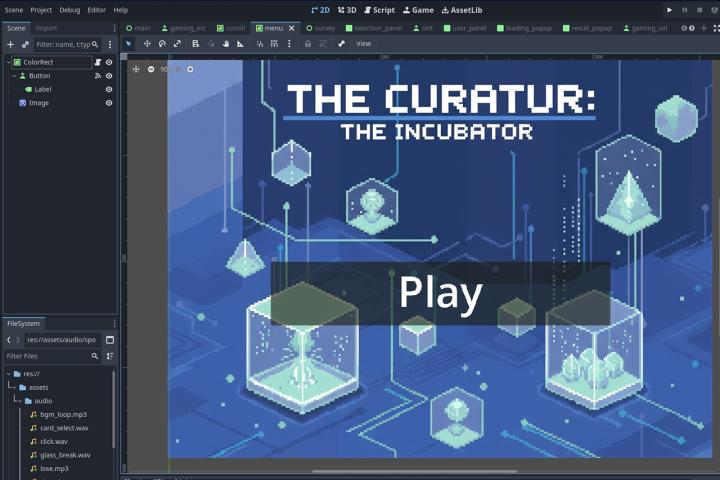The image size is (720, 480).
Task: Toggle grid snapping in viewport toolbar
Action: [274, 44]
